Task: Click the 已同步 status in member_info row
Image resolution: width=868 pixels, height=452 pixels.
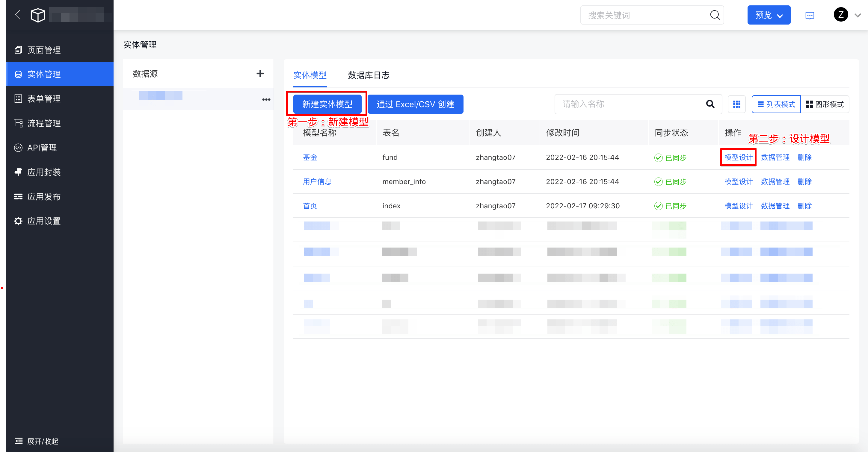Action: click(x=670, y=182)
